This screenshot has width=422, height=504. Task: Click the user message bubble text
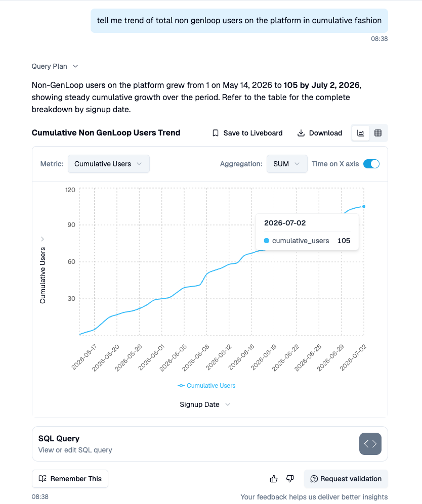(x=239, y=21)
